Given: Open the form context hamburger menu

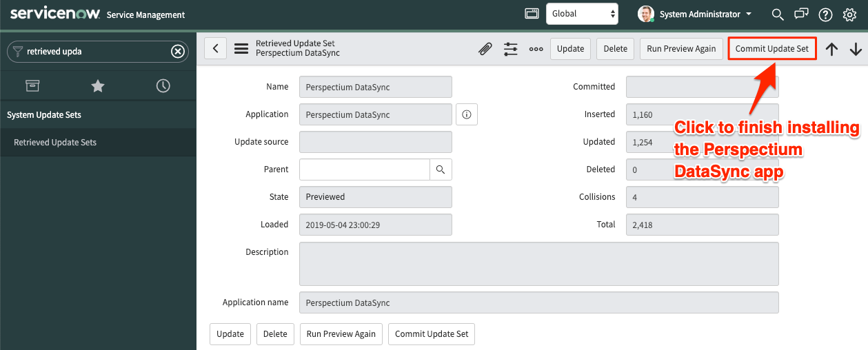Looking at the screenshot, I should 241,48.
